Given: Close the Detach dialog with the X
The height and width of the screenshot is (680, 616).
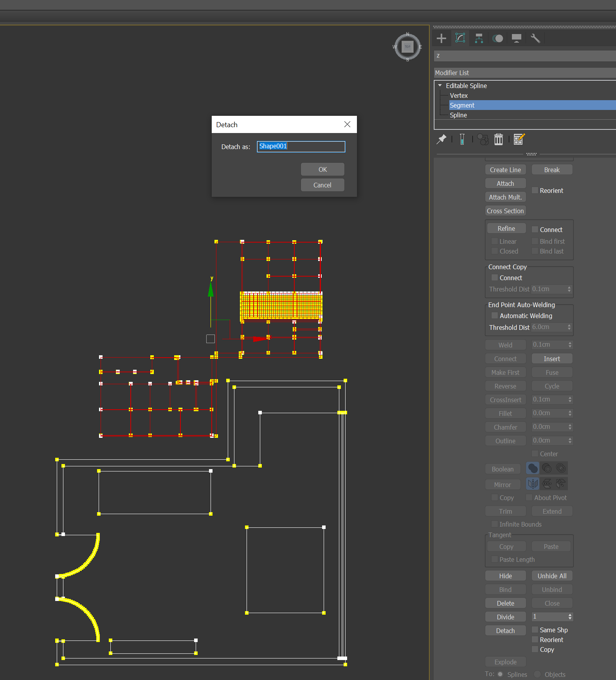Looking at the screenshot, I should pos(347,124).
